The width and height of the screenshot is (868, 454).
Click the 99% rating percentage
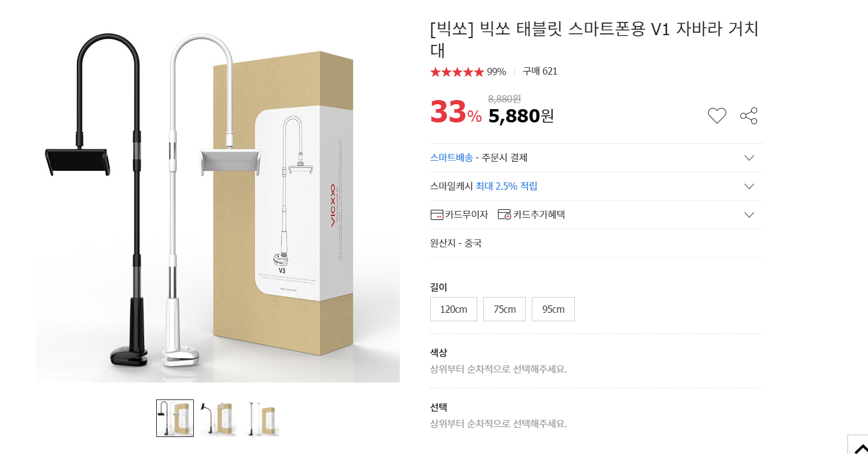pyautogui.click(x=496, y=72)
